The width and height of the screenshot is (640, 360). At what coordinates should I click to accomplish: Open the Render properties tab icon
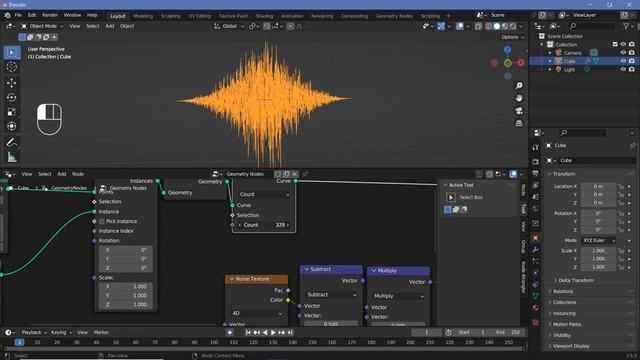(536, 162)
